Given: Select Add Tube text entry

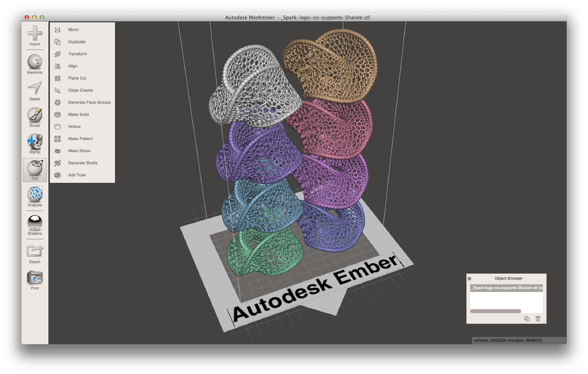Looking at the screenshot, I should pos(77,175).
